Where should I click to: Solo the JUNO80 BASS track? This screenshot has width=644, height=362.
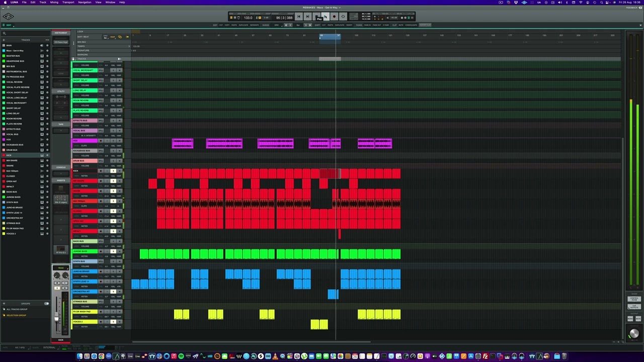point(113,251)
